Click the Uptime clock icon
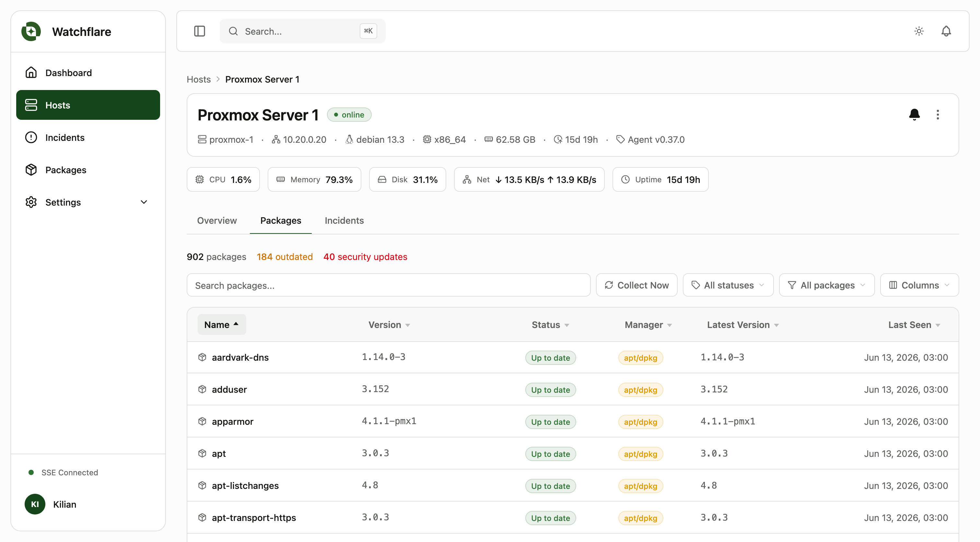This screenshot has height=542, width=980. pyautogui.click(x=625, y=179)
